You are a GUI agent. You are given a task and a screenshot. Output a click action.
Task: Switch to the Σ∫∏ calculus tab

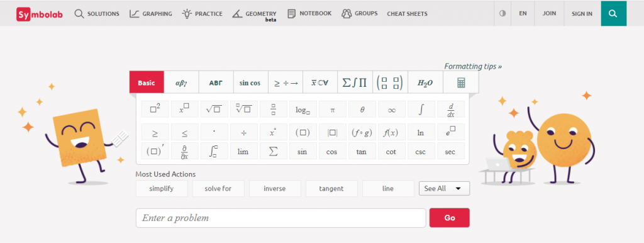tap(355, 82)
